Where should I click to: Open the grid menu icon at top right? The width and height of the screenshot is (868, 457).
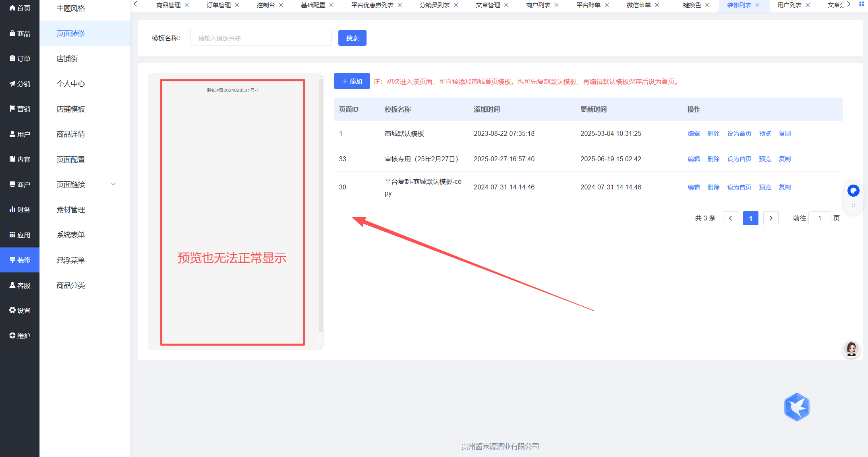(x=862, y=4)
